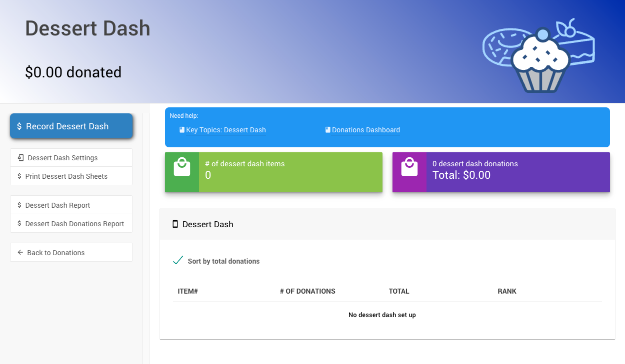Open Dessert Dash Settings

coord(62,158)
